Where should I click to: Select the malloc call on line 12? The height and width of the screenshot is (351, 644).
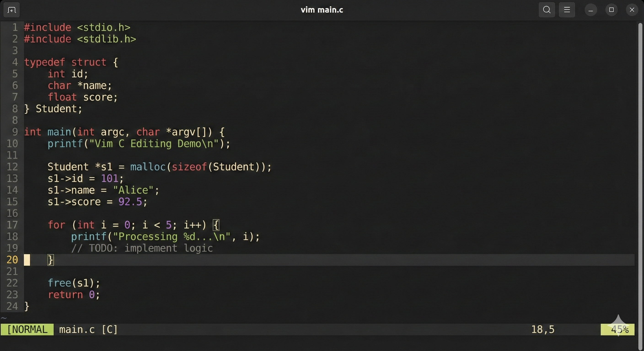[148, 167]
